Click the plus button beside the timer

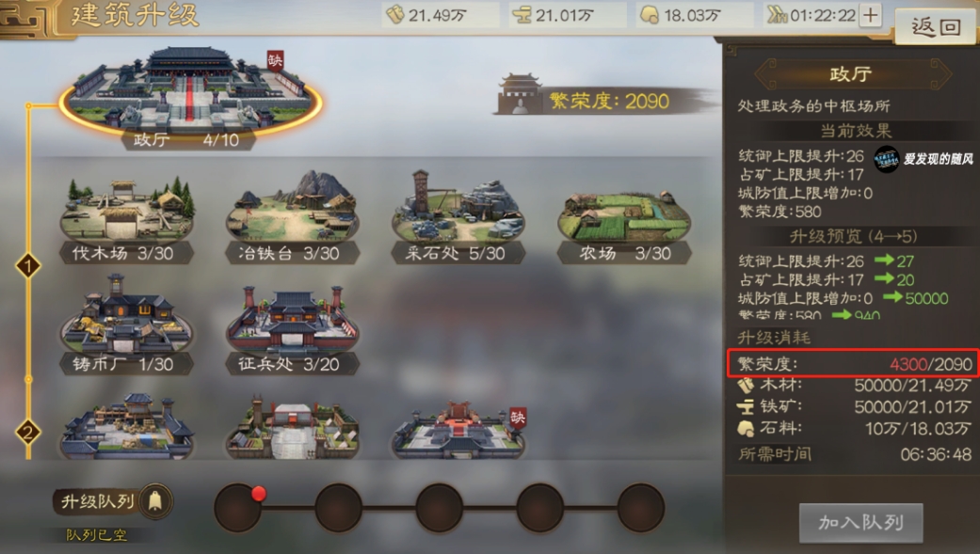[870, 15]
